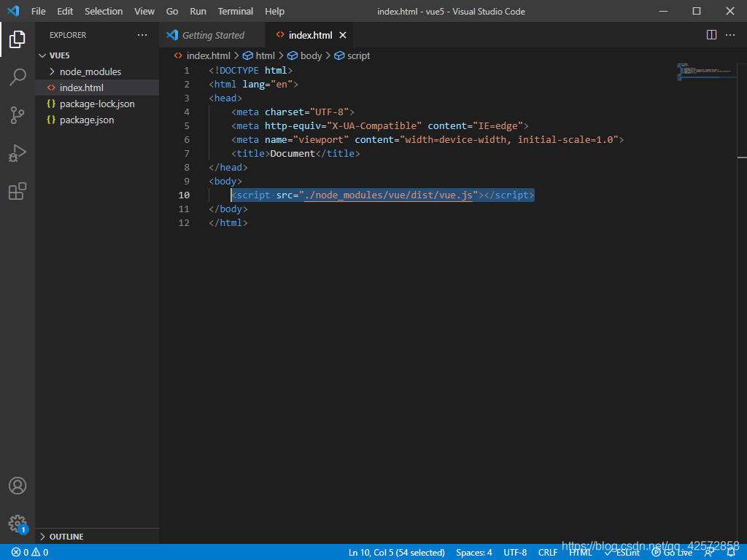Open the Selection menu
Viewport: 747px width, 560px height.
(x=104, y=11)
